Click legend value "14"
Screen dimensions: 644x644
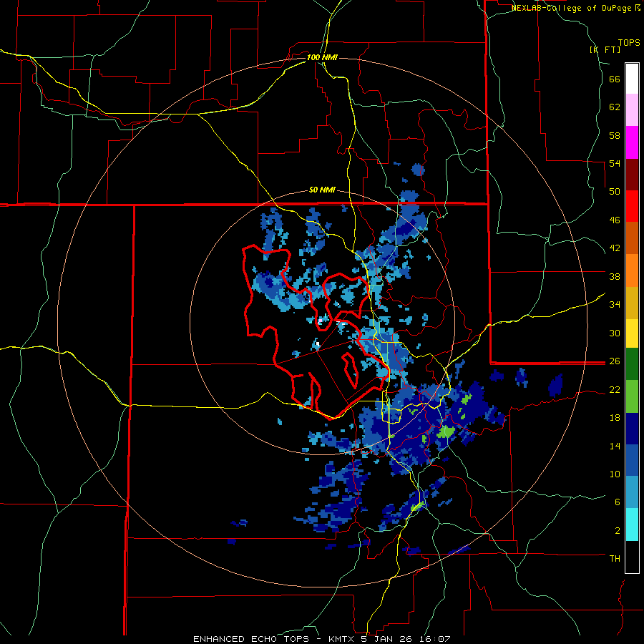[x=615, y=446]
